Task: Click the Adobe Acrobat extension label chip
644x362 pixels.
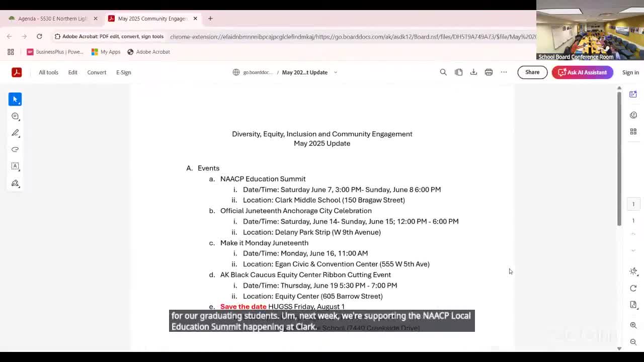Action: coord(109,37)
